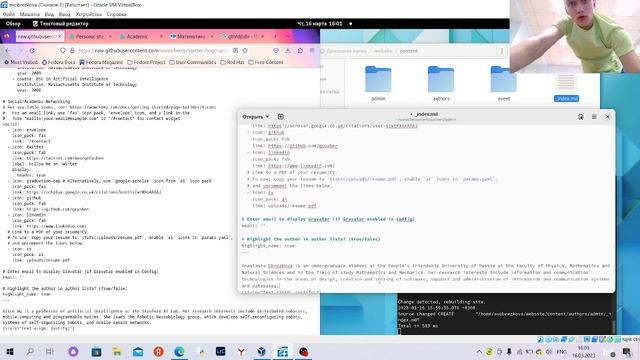
Task: Open Free Content bookmarks folder
Action: pos(266,62)
